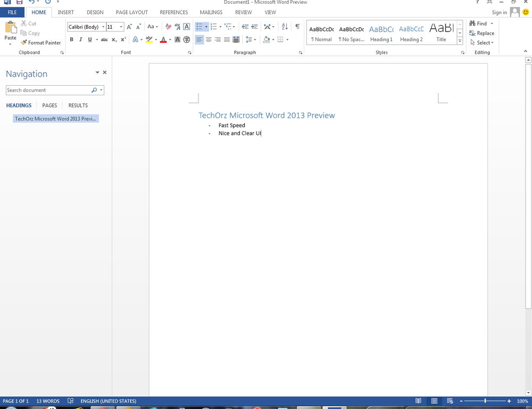Align text left
The width and height of the screenshot is (532, 409).
point(199,39)
